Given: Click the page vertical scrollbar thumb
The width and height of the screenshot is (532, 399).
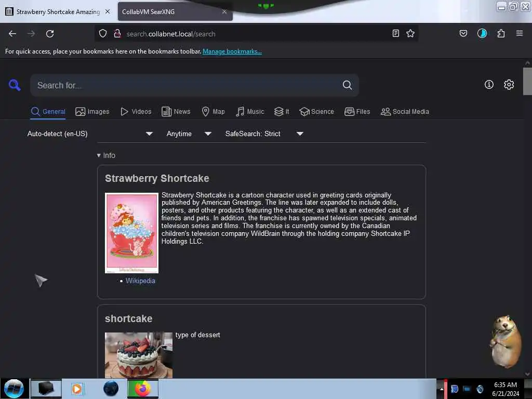Looking at the screenshot, I should point(527,82).
